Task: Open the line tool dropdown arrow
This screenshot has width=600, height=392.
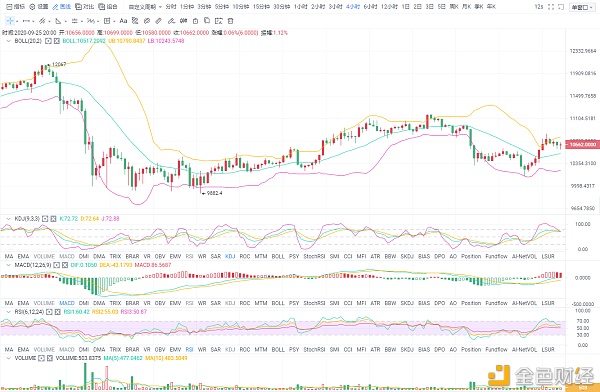Action: 34,21
